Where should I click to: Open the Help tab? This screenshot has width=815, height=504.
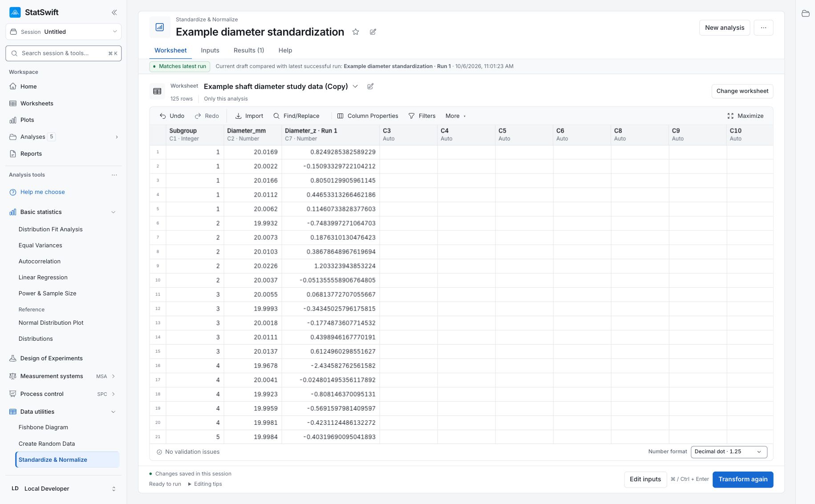click(x=285, y=50)
